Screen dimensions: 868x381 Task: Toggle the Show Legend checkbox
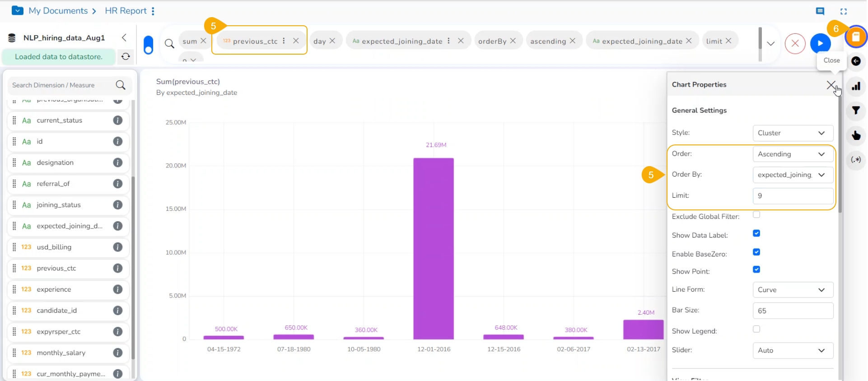point(756,330)
